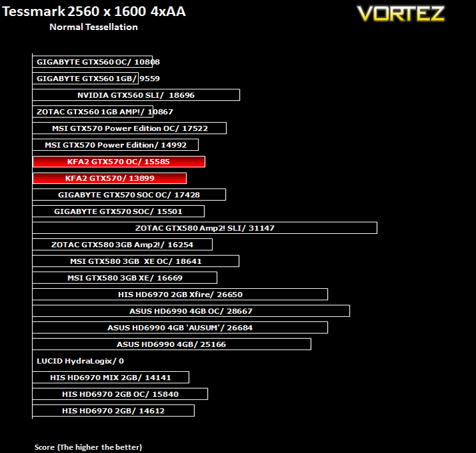The height and width of the screenshot is (453, 476).
Task: Select HIS HD6970 2GB Xfire bar
Action: pos(180,294)
